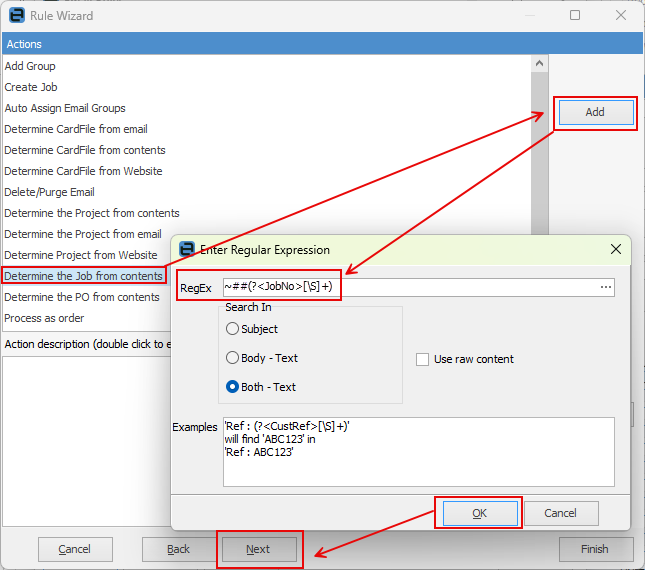645x570 pixels.
Task: Click inside the Examples text area
Action: pyautogui.click(x=419, y=452)
